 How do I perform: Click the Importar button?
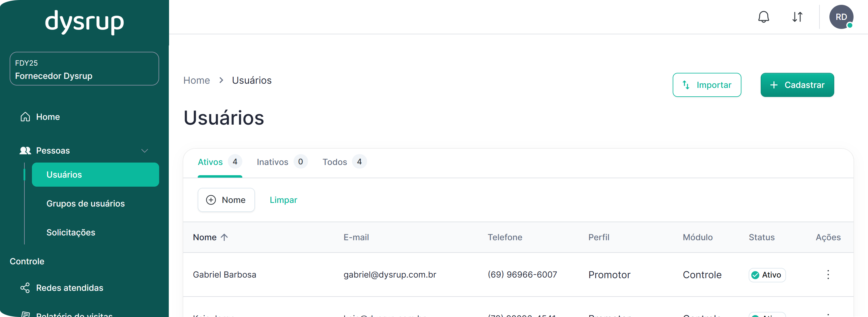(706, 85)
